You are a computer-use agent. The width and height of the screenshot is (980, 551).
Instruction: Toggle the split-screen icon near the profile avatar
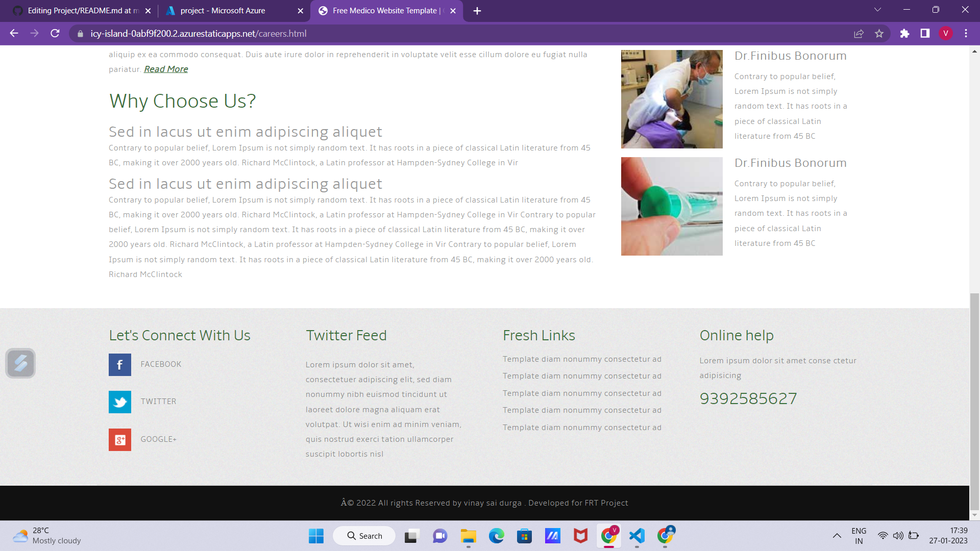pyautogui.click(x=924, y=33)
